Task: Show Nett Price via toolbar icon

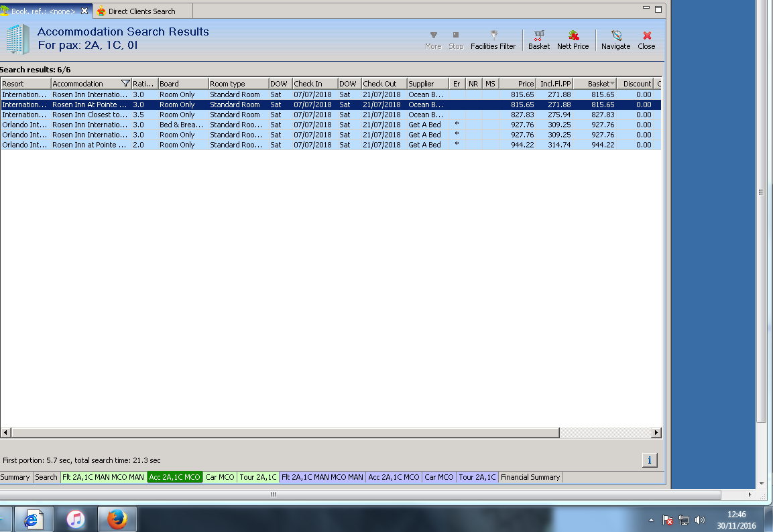Action: (573, 40)
